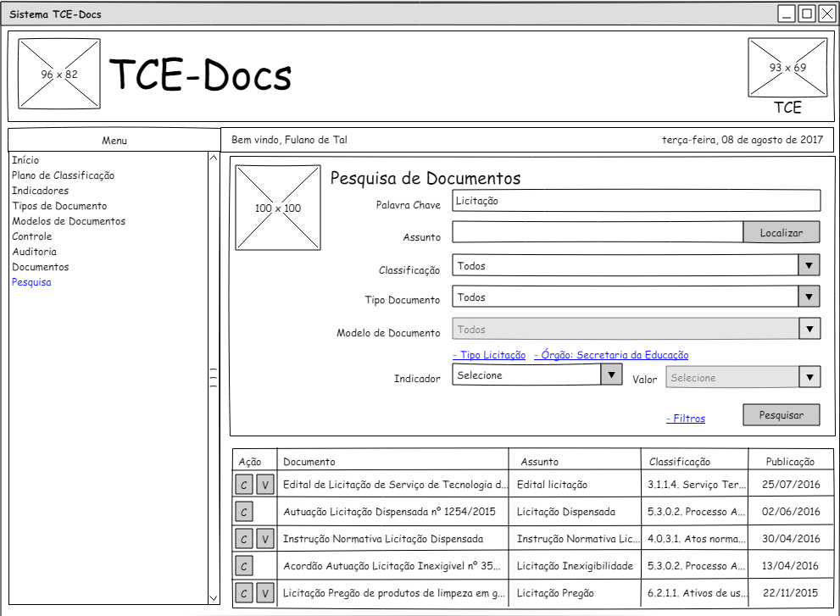840x616 pixels.
Task: Go to Tipos de Documento menu item
Action: [x=59, y=206]
